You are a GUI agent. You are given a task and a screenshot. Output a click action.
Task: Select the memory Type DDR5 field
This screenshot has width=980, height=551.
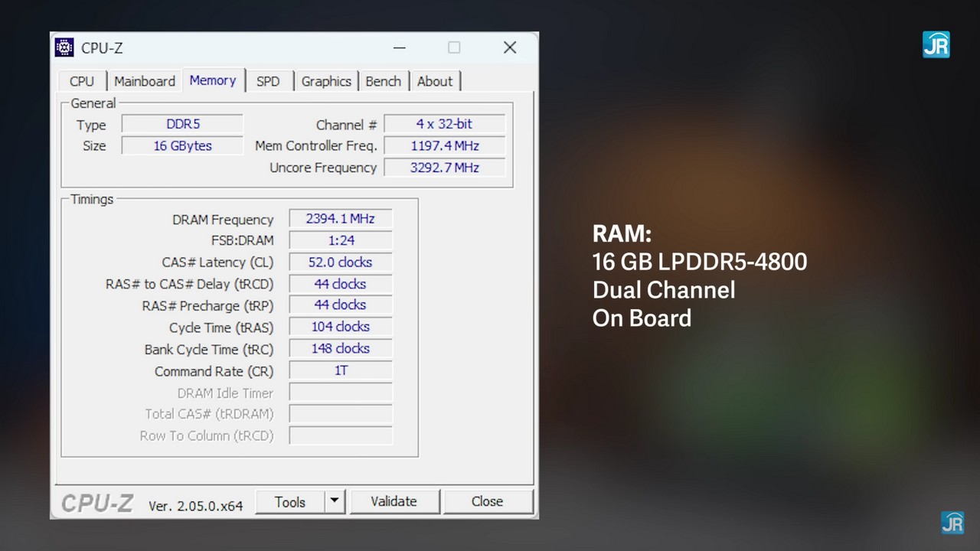[x=182, y=124]
